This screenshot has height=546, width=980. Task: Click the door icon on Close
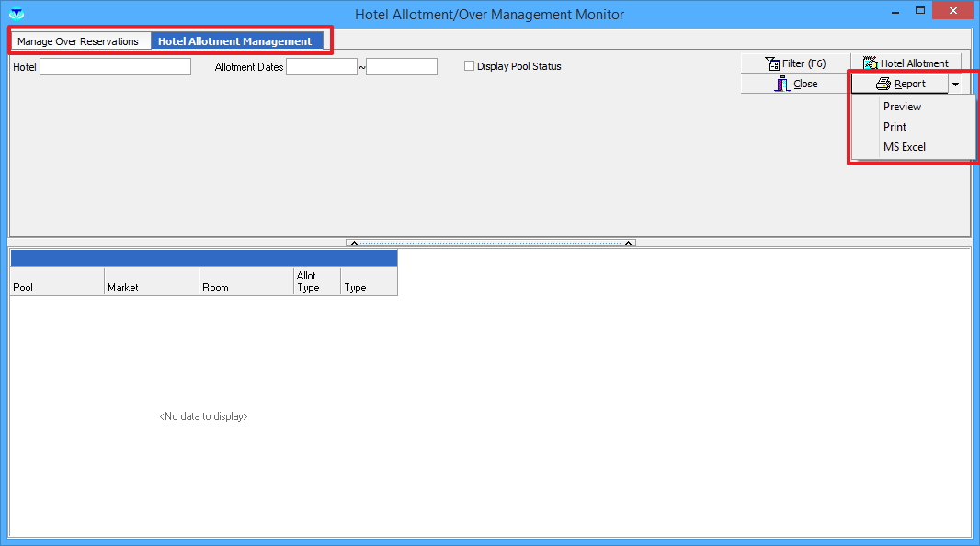[783, 84]
